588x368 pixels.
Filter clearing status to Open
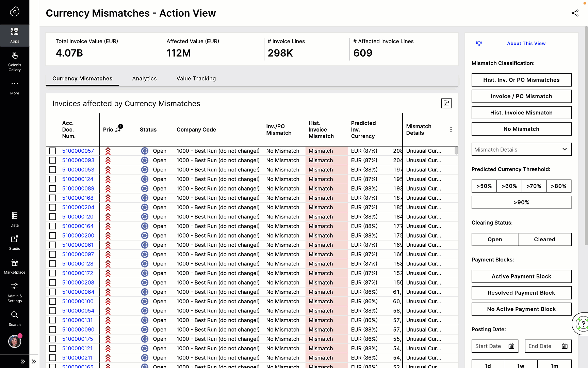tap(495, 240)
